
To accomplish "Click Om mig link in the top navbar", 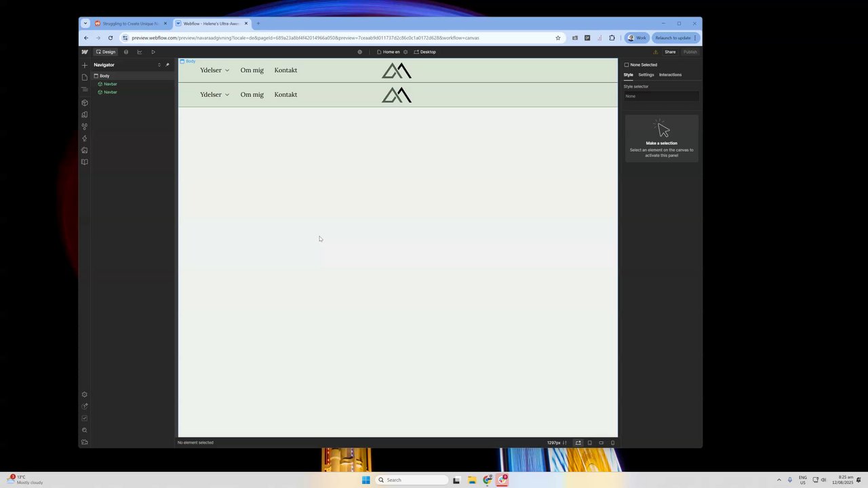I will pos(252,70).
